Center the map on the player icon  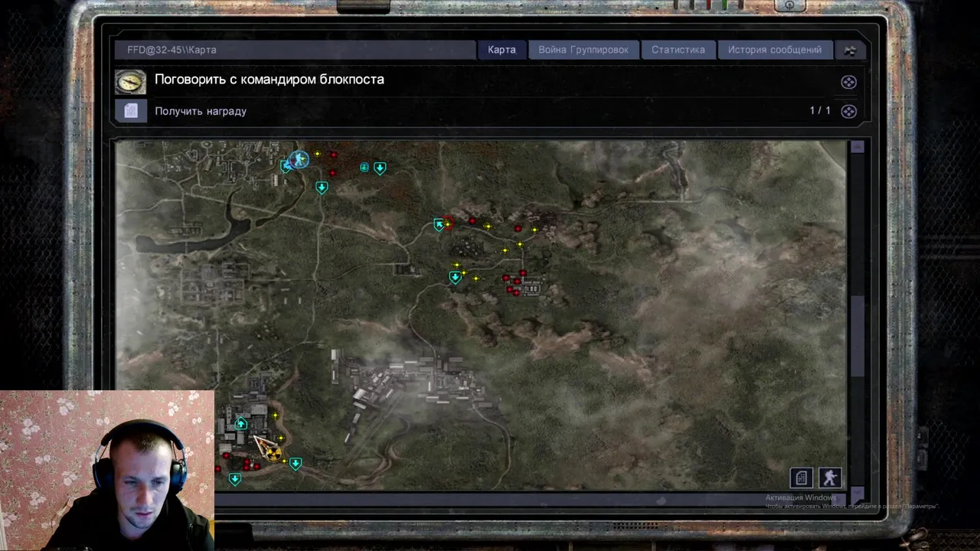[x=830, y=478]
